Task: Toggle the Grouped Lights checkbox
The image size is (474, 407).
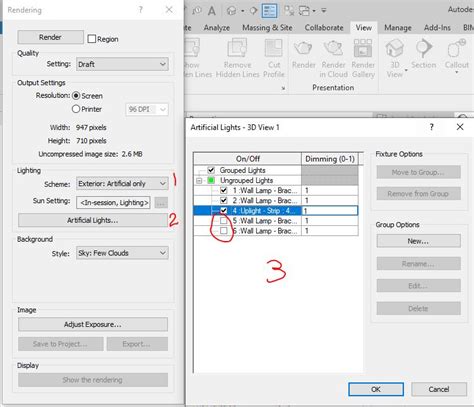Action: 211,170
